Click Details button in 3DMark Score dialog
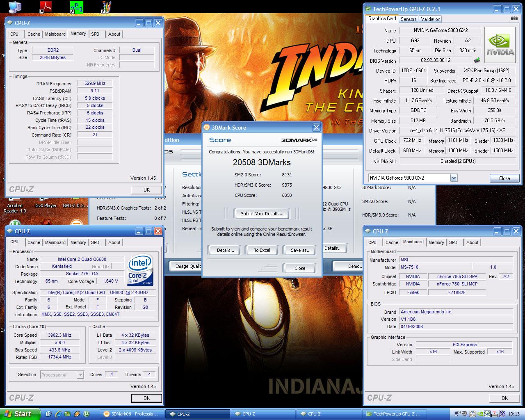Viewport: 525px width, 420px height. click(225, 250)
